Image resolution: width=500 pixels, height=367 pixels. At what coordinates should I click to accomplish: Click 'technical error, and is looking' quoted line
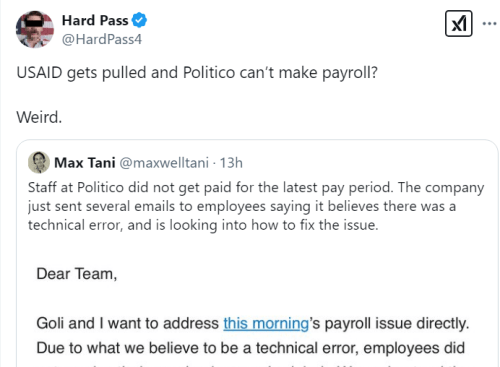point(203,225)
